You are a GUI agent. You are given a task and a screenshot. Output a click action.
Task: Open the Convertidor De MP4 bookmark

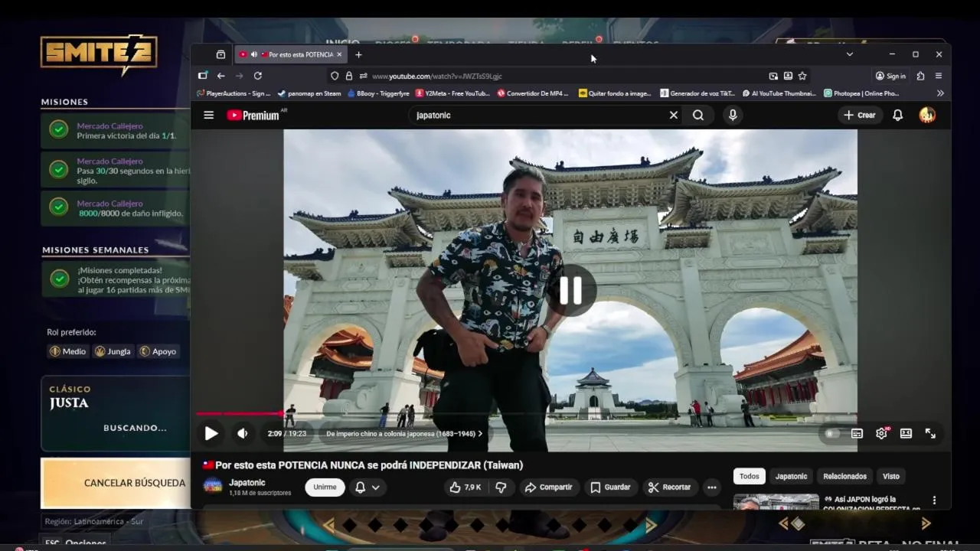pyautogui.click(x=533, y=93)
